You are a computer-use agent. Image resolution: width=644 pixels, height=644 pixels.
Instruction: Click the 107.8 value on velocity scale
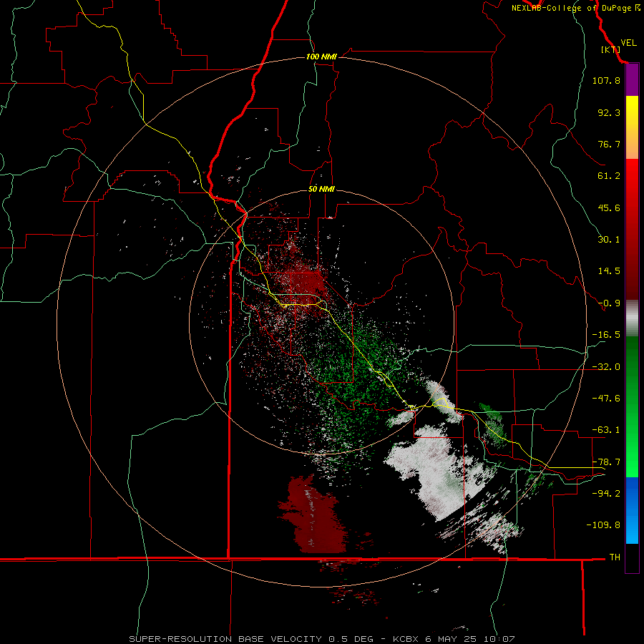pos(606,80)
